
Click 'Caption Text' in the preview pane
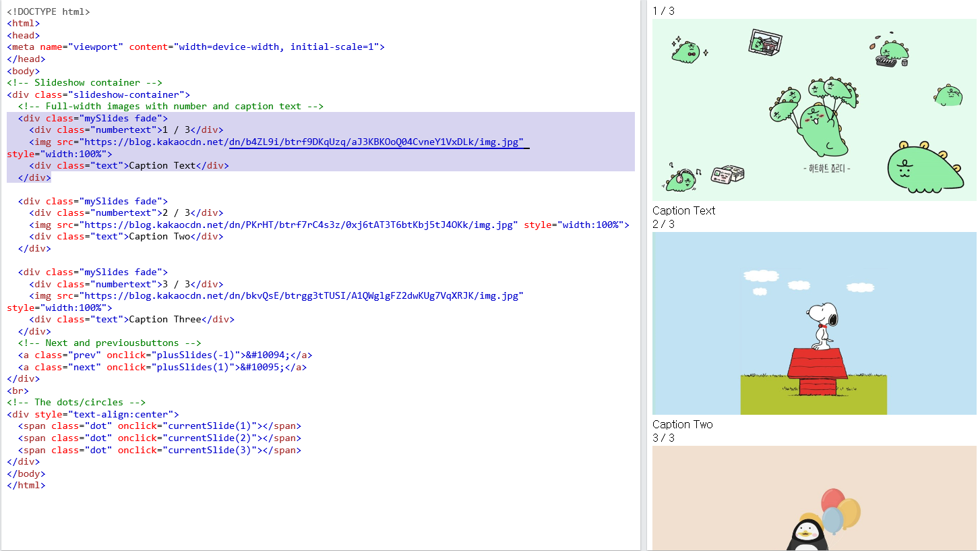[x=683, y=210]
